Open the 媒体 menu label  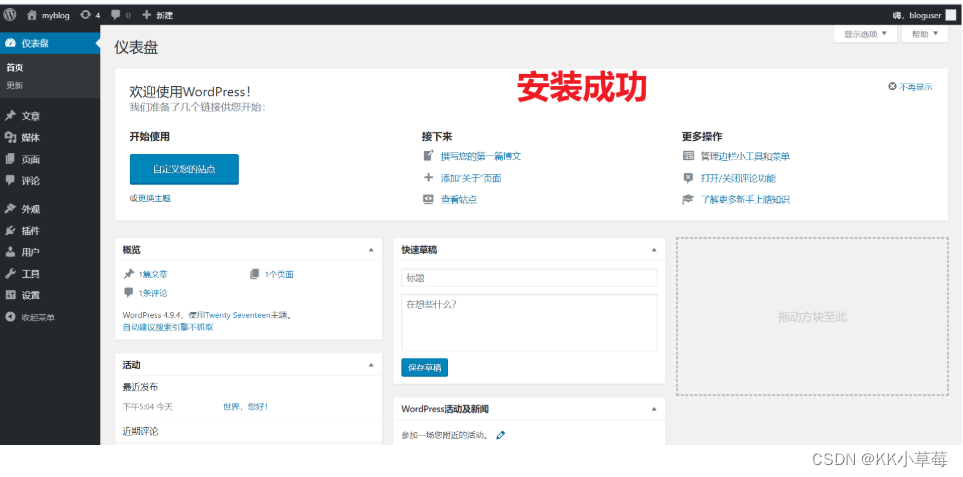(x=31, y=138)
